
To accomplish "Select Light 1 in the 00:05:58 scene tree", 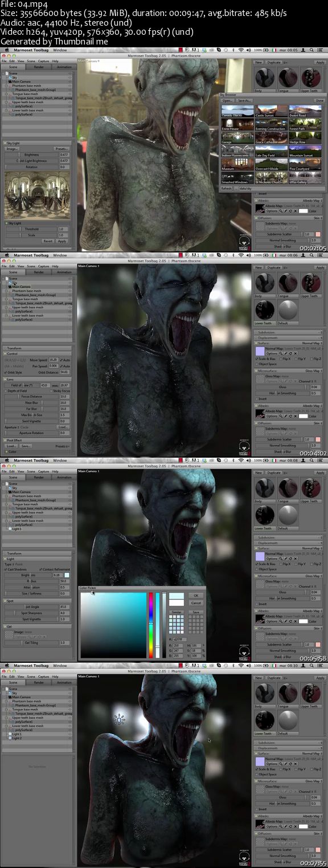I will coord(17,529).
